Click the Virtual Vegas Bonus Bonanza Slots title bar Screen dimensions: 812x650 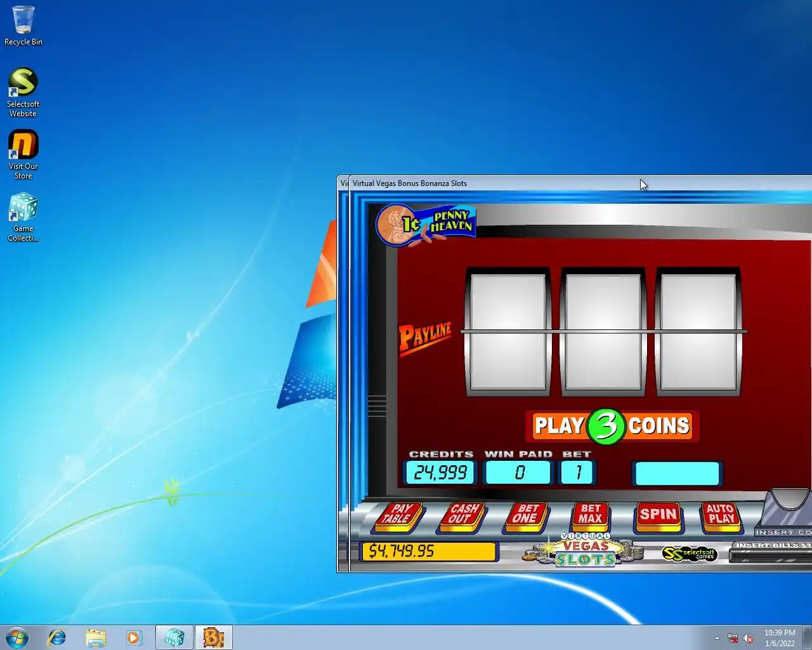tap(580, 183)
